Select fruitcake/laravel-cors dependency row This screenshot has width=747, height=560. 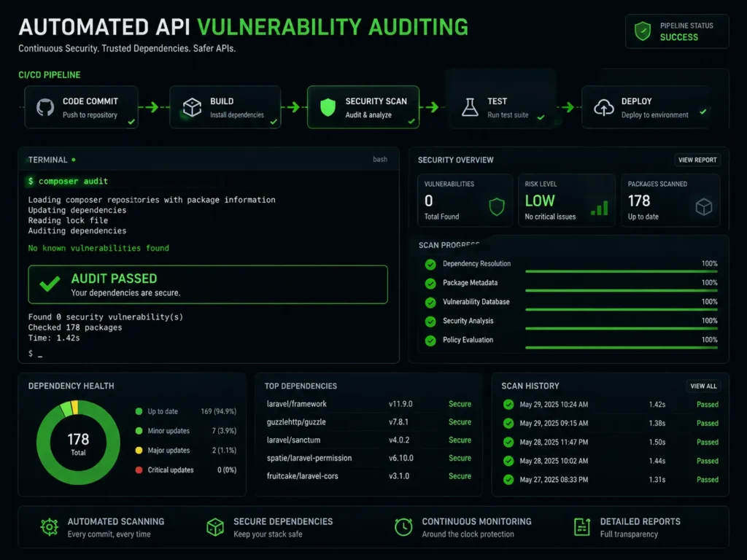tap(368, 476)
